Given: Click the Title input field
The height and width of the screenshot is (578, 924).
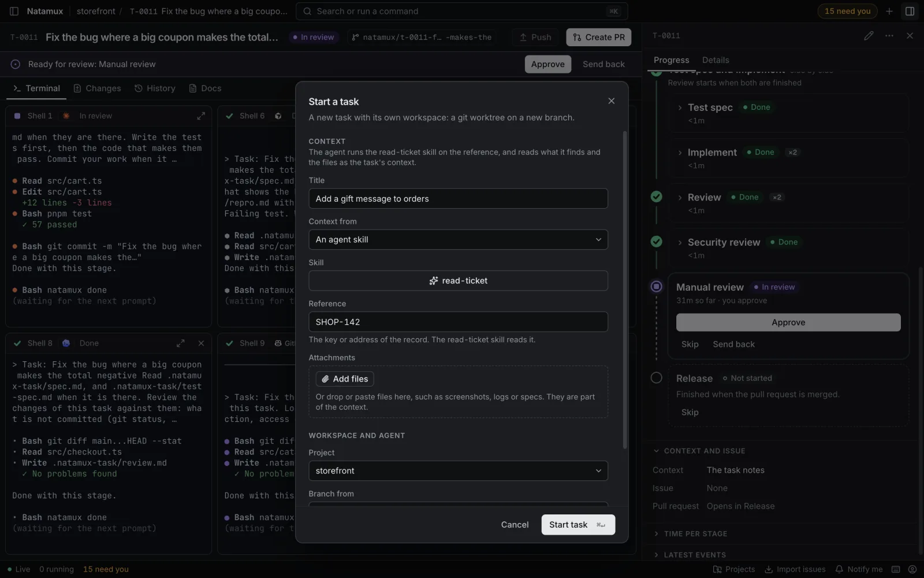Looking at the screenshot, I should pos(458,199).
